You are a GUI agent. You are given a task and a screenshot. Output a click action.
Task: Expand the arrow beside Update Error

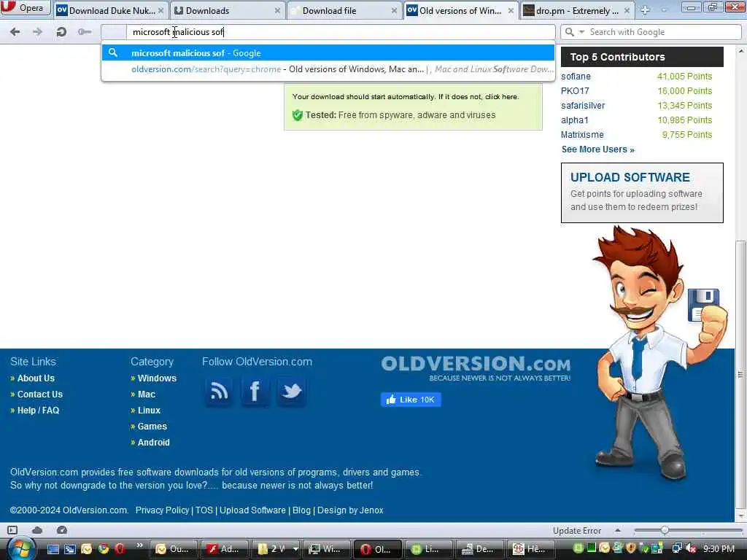tap(618, 530)
